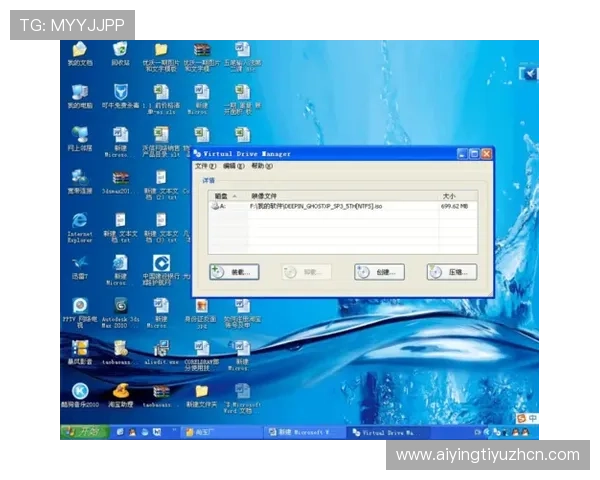Viewport: 600px width, 480px height.
Task: Select the Autodesk 3ds Max 2010 icon
Action: (120, 307)
